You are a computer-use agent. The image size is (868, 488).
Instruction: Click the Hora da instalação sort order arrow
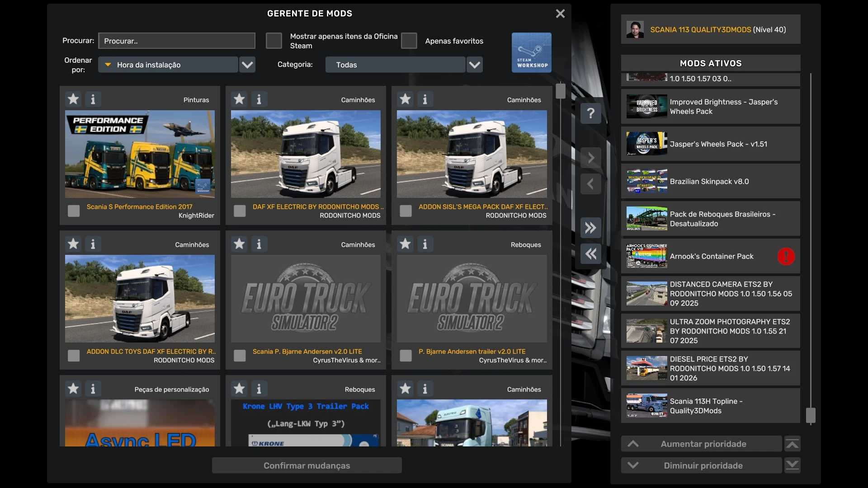(108, 65)
